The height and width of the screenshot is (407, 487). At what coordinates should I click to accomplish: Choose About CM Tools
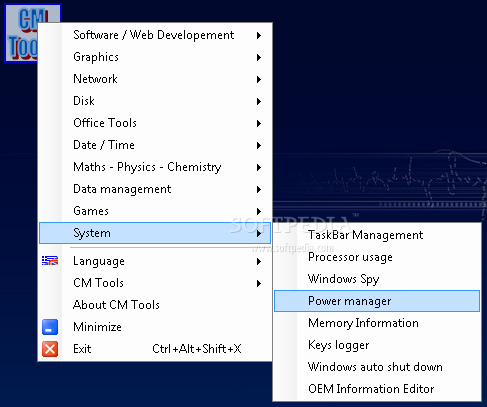pos(155,305)
